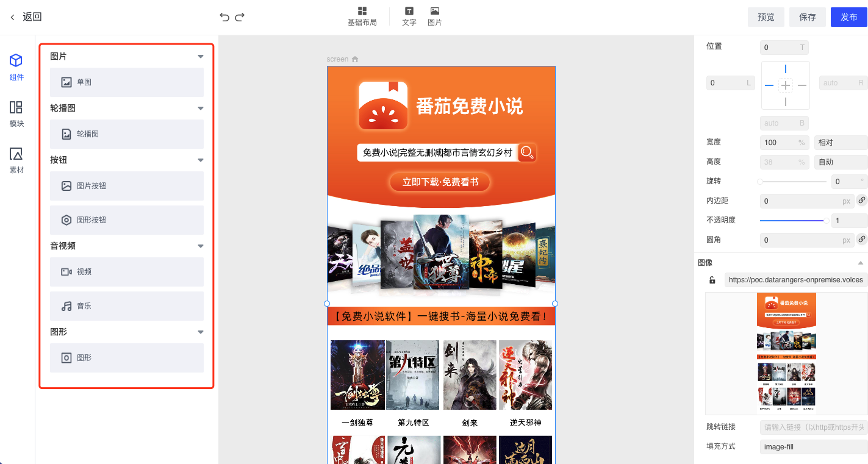Image resolution: width=868 pixels, height=464 pixels.
Task: Click the 【免费小说软件】 banner strip
Action: pyautogui.click(x=441, y=316)
